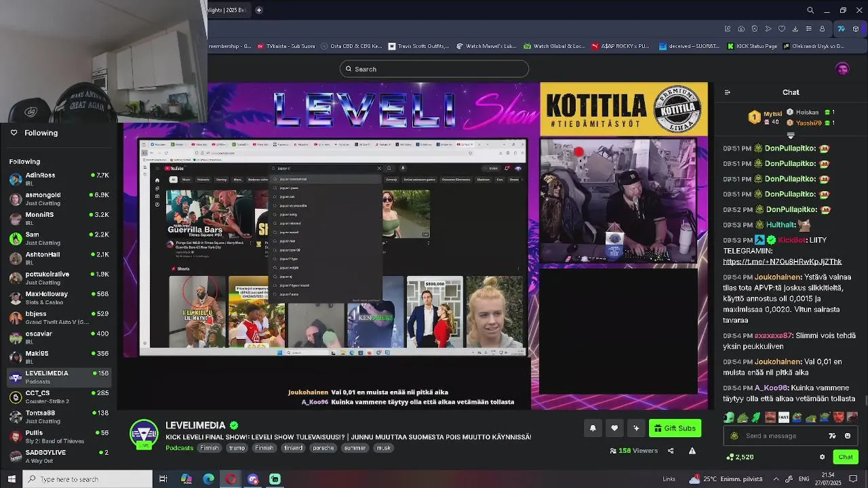868x488 pixels.
Task: Click the channel points 2,520 balance
Action: pos(740,457)
